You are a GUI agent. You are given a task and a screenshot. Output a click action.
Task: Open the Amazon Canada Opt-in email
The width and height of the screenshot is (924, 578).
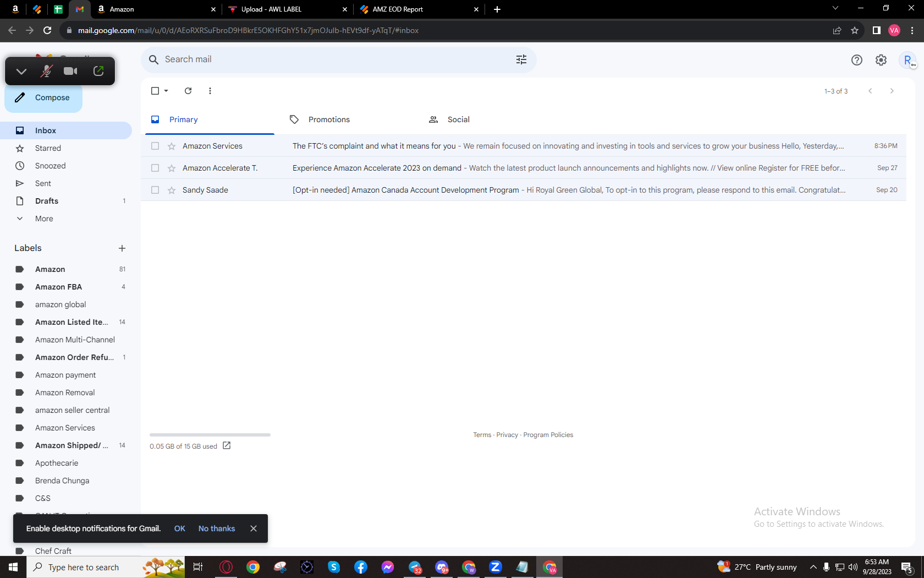(x=524, y=190)
